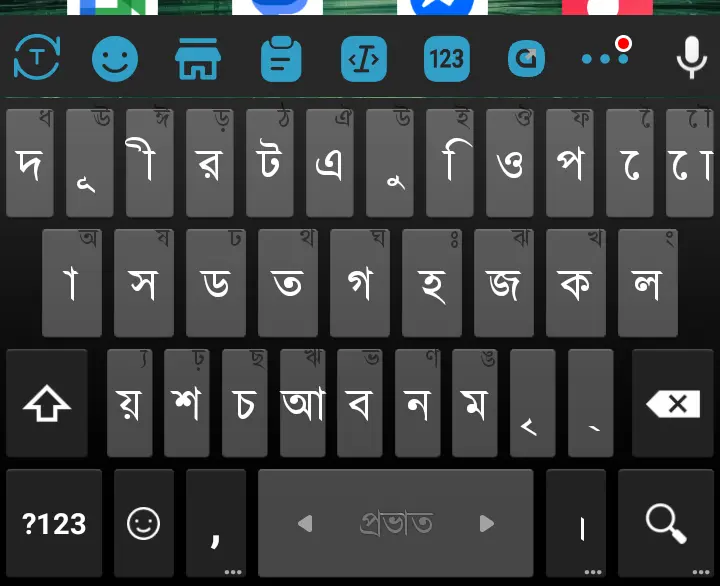Tap the emoji key beside comma
The height and width of the screenshot is (586, 720).
click(144, 523)
